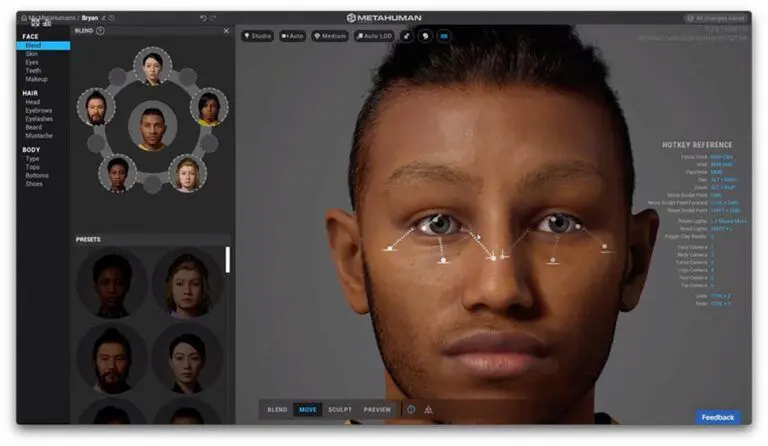This screenshot has width=768, height=446.
Task: Toggle the clay render icon in toolbar
Action: pyautogui.click(x=425, y=36)
